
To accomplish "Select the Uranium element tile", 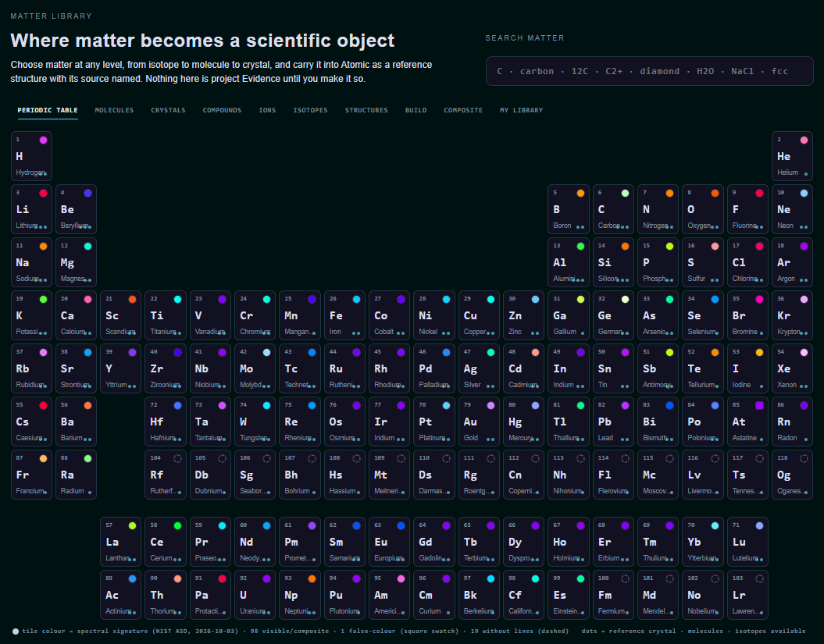I will pyautogui.click(x=255, y=595).
